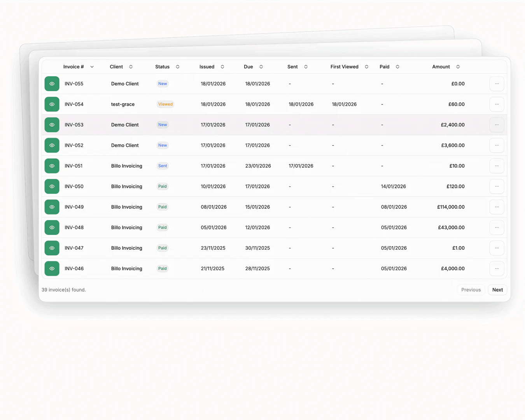Viewport: 525px width, 420px height.
Task: Click the eye icon next to INV-046
Action: point(52,268)
